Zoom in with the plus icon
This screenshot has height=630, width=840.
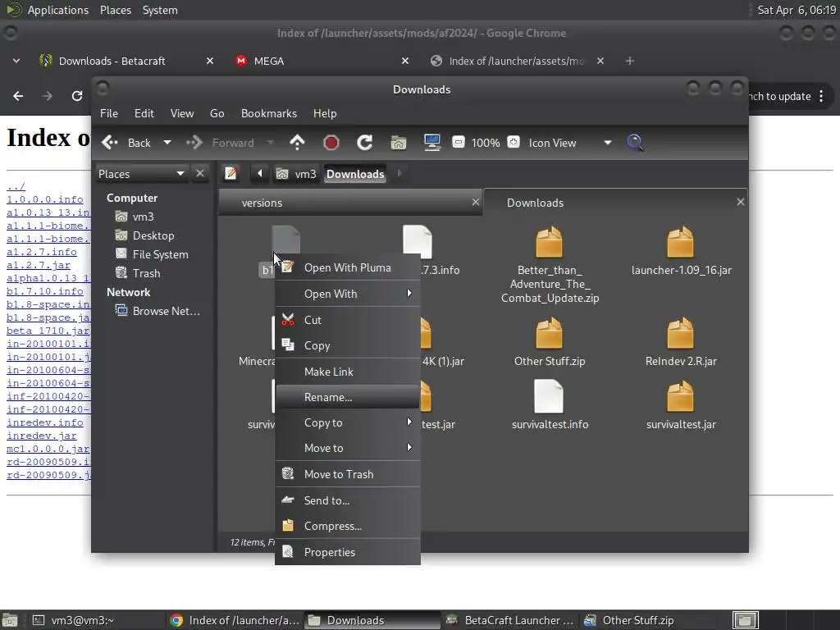pos(514,142)
